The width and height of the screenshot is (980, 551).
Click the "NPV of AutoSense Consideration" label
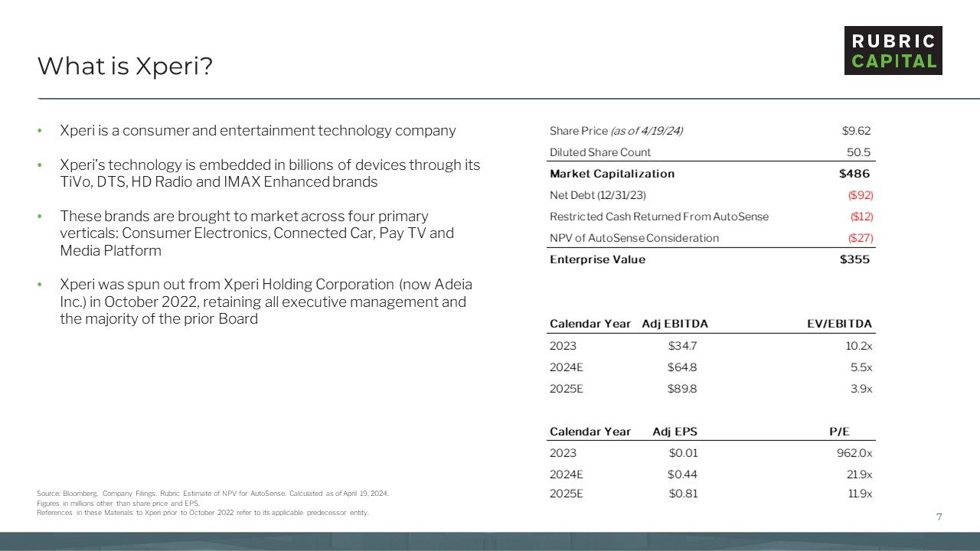[x=635, y=238]
